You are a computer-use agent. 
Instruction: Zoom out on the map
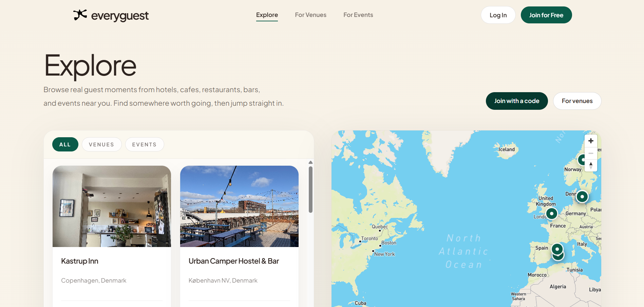(x=591, y=153)
